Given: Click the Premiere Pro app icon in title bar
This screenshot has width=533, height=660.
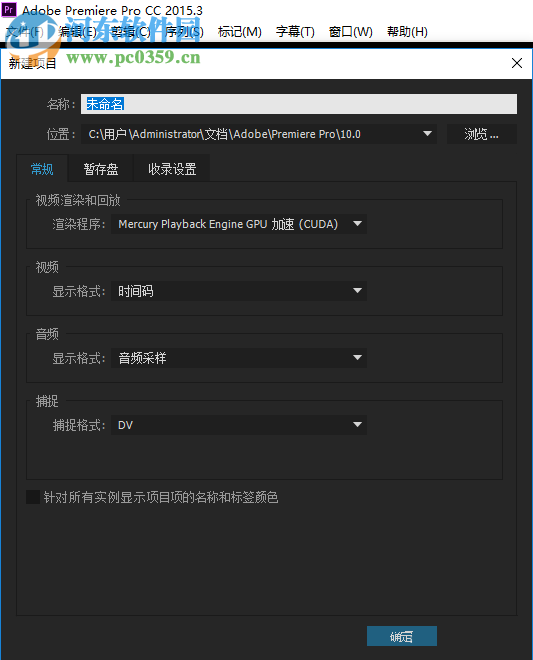Looking at the screenshot, I should point(9,9).
